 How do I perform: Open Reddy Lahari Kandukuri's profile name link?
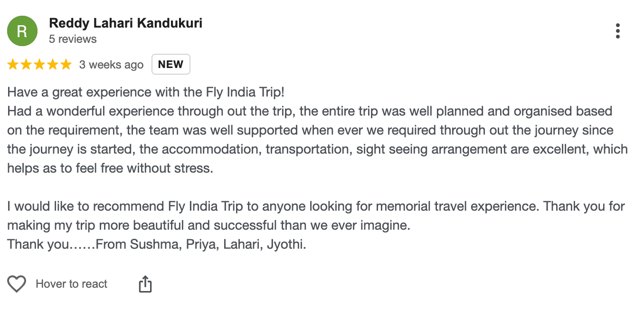click(x=125, y=23)
